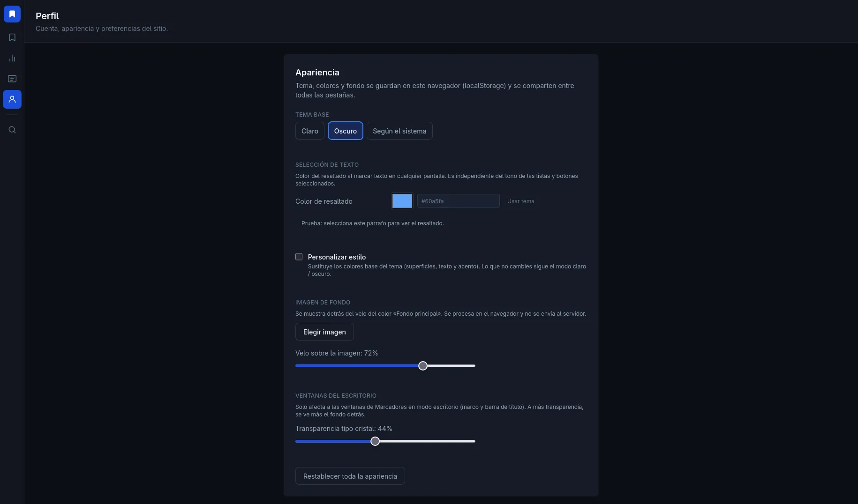858x504 pixels.
Task: Click the Elegir imagen button
Action: coord(324,332)
